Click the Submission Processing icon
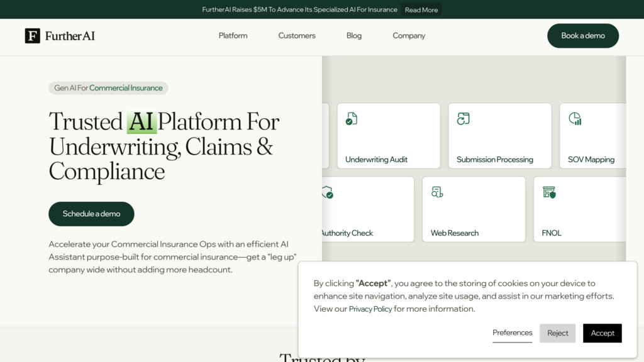This screenshot has width=644, height=362. pos(464,119)
